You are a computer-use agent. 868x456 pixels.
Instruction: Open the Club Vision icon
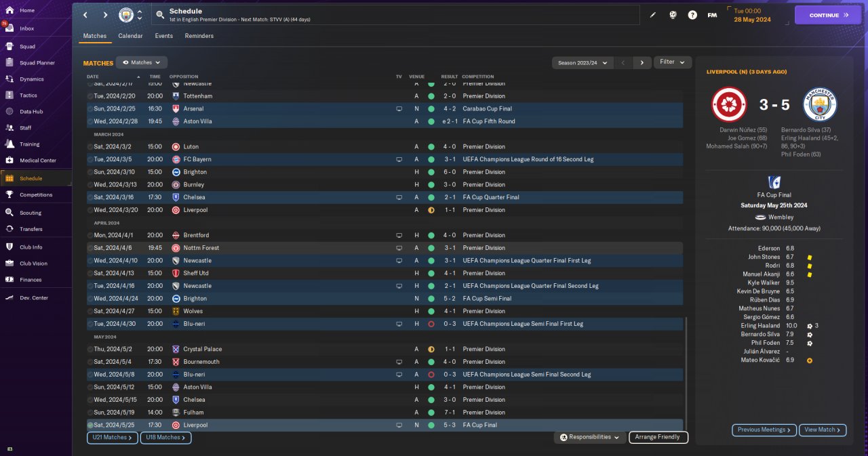(x=9, y=264)
